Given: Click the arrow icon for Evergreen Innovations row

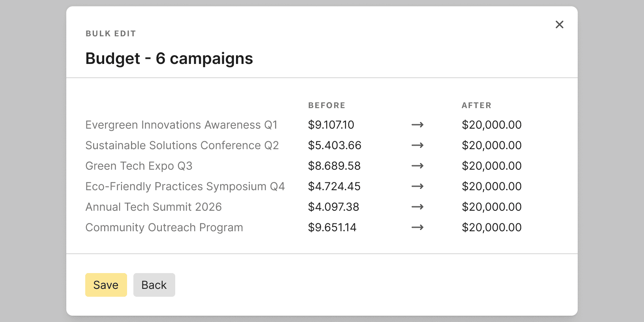Looking at the screenshot, I should [x=417, y=125].
